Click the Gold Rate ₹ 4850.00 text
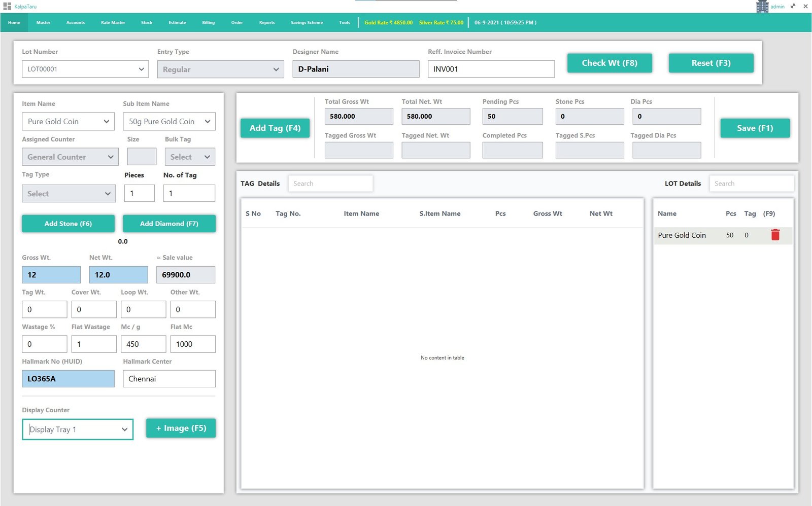This screenshot has width=812, height=506. [388, 22]
